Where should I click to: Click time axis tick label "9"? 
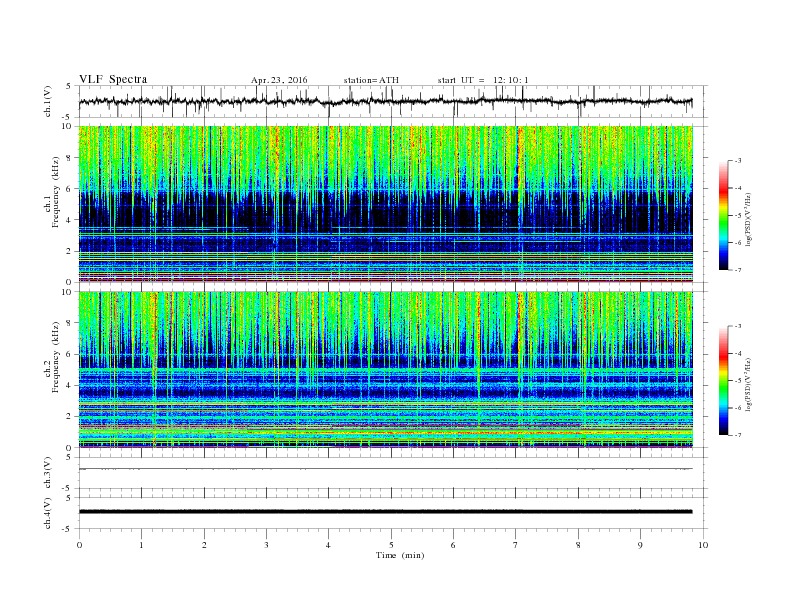click(640, 545)
